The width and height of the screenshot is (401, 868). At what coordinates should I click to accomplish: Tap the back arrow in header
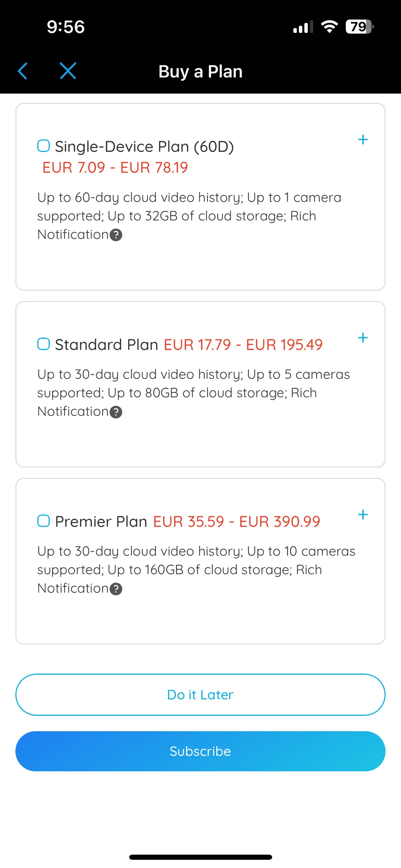[23, 71]
